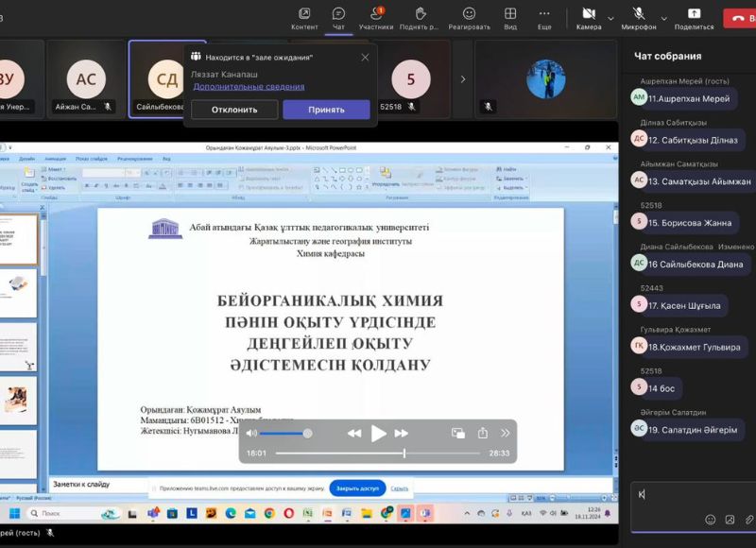This screenshot has width=756, height=548.
Task: Open the Дополнительные сведения link
Action: tap(249, 86)
